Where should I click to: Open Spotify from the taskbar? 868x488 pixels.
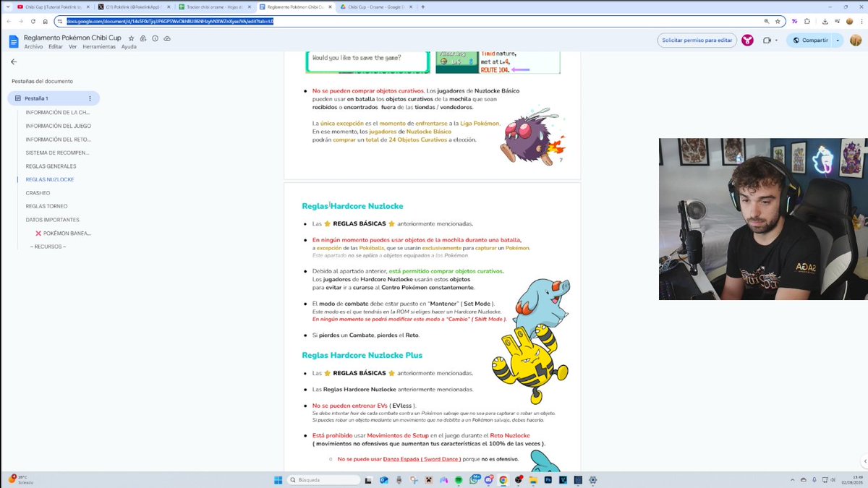click(459, 480)
